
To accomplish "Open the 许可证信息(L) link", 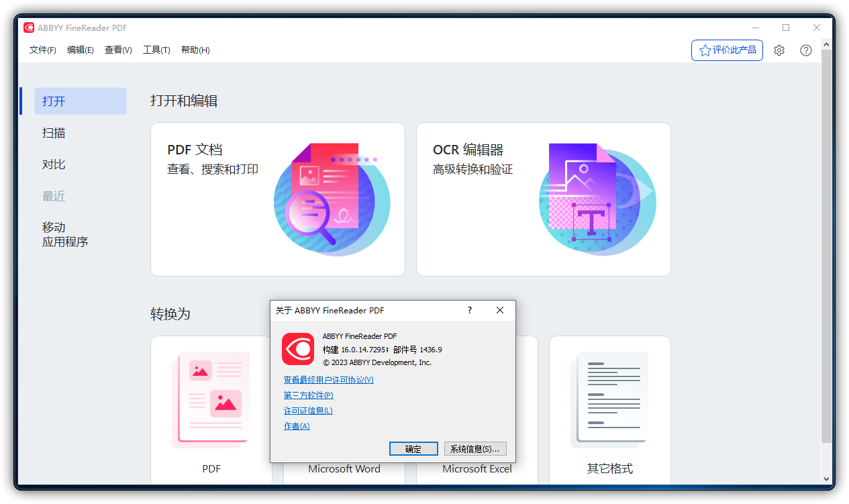I will pyautogui.click(x=308, y=411).
